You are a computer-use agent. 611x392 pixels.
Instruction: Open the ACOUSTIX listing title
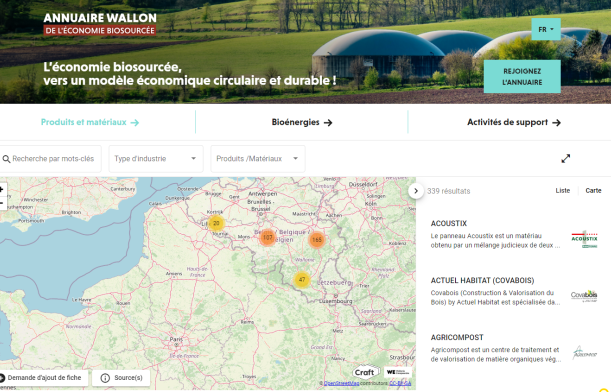[x=449, y=223]
